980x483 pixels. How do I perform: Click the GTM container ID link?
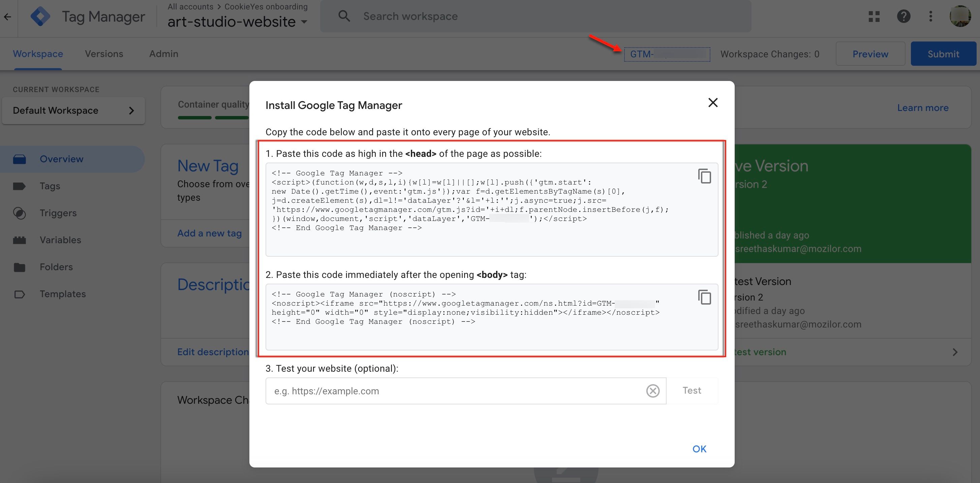[x=667, y=54]
